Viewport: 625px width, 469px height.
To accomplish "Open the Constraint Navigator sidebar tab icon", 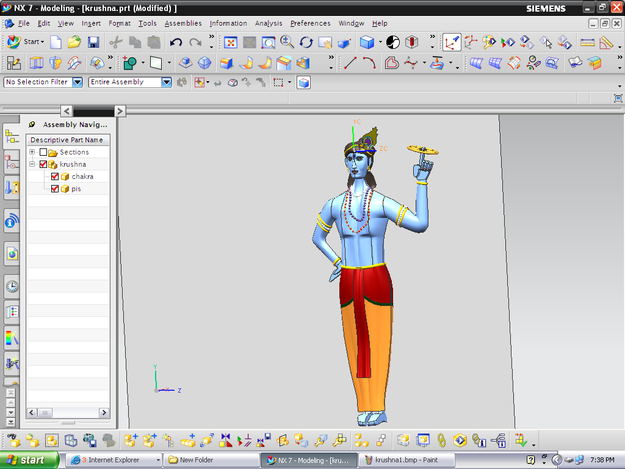I will [12, 163].
